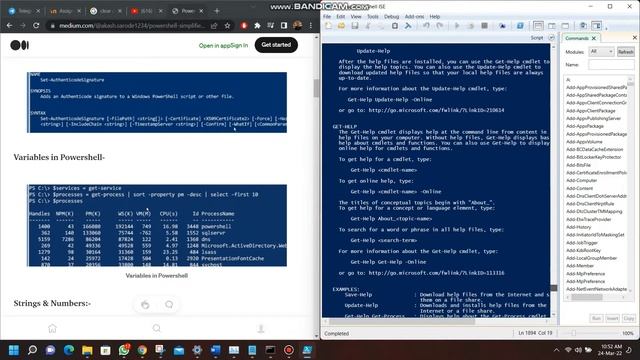This screenshot has height=360, width=640.
Task: Open Chrome three-dot menu
Action: pyautogui.click(x=311, y=25)
